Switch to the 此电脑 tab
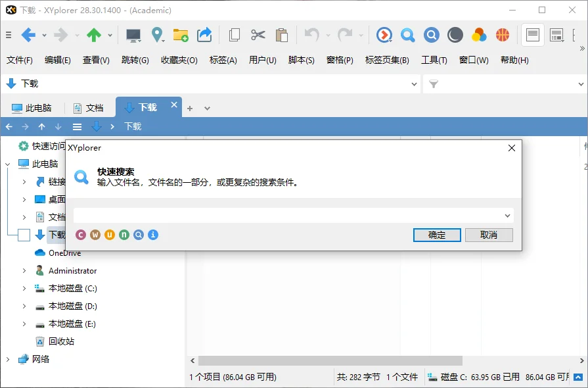588x388 pixels. (32, 108)
